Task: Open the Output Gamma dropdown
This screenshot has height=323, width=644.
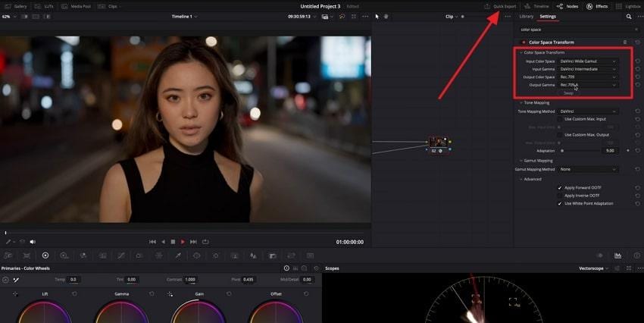Action: click(588, 85)
